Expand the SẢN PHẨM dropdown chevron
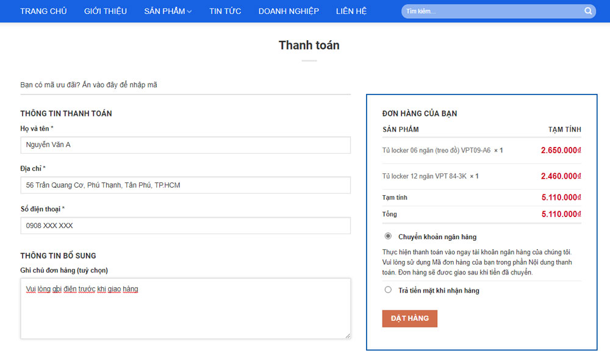The width and height of the screenshot is (610, 364). (x=190, y=12)
